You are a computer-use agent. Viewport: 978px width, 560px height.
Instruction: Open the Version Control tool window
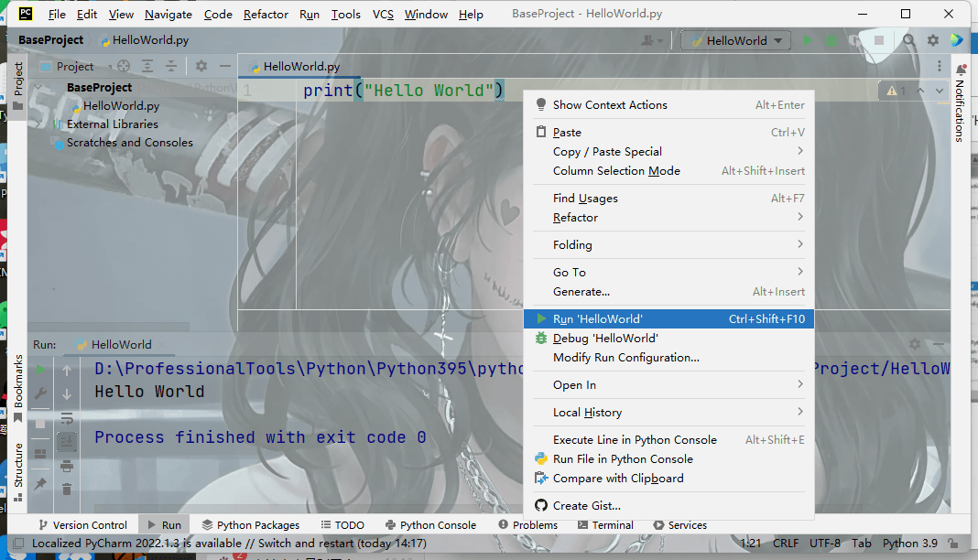[83, 525]
